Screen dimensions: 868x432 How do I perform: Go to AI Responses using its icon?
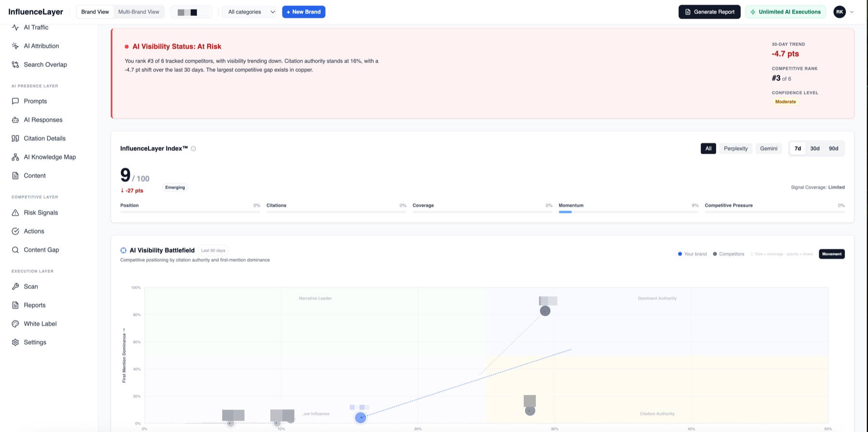[x=15, y=120]
